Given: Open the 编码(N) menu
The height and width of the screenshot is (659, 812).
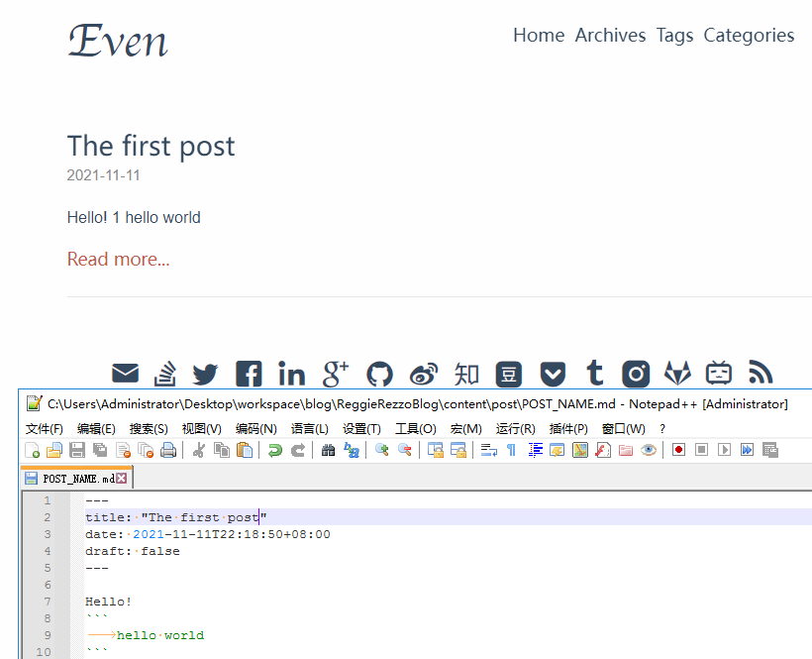Looking at the screenshot, I should (x=255, y=429).
